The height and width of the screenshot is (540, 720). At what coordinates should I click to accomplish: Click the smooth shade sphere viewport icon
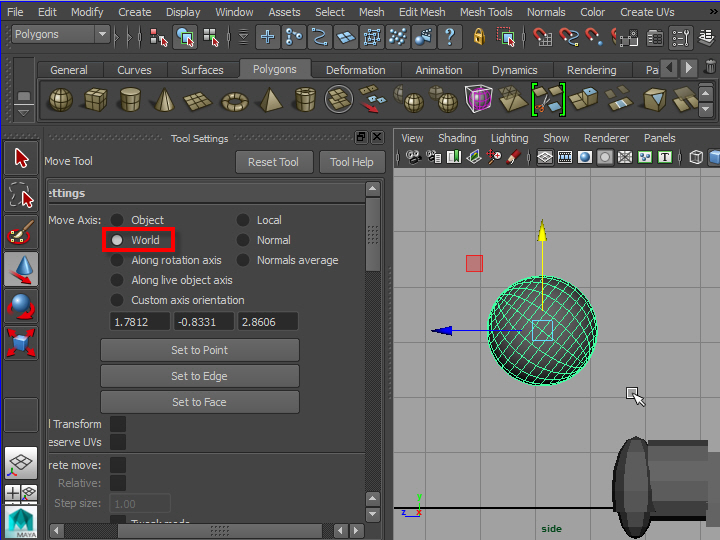pyautogui.click(x=585, y=158)
